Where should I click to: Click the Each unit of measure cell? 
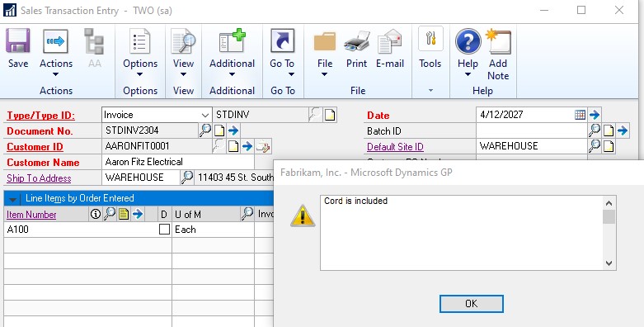tap(214, 230)
